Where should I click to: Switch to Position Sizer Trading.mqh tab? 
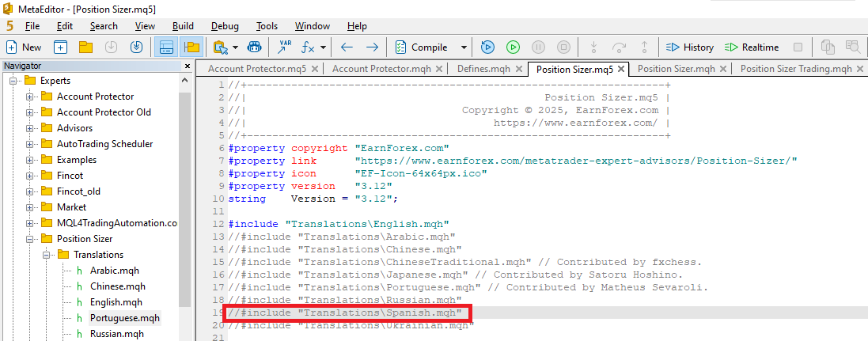795,69
